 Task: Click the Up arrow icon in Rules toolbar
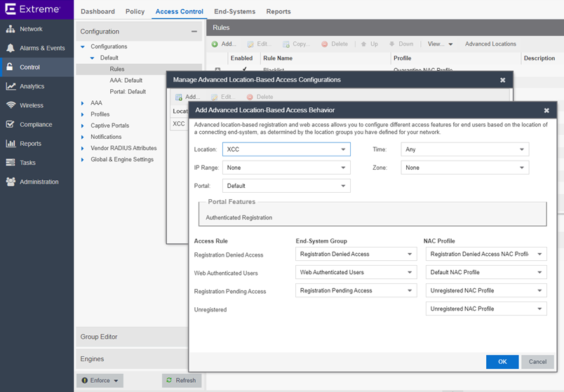363,44
